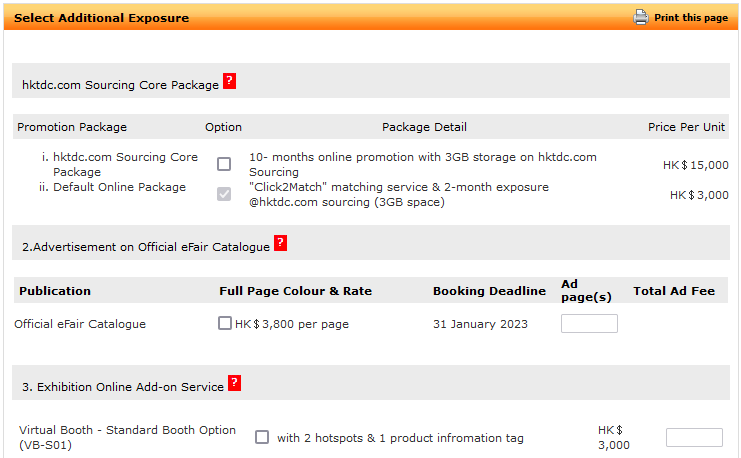Click the 31 January 2023 deadline text
The width and height of the screenshot is (741, 458).
480,324
